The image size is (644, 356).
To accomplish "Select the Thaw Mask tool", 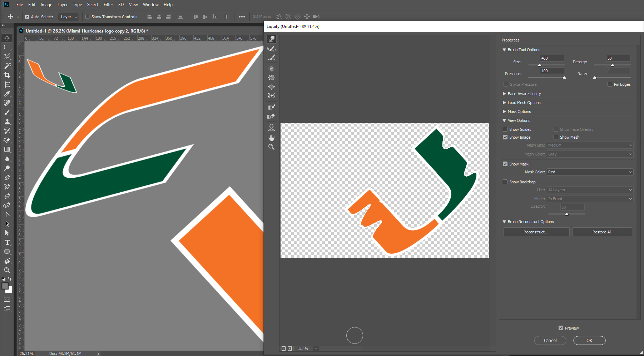I will (272, 116).
